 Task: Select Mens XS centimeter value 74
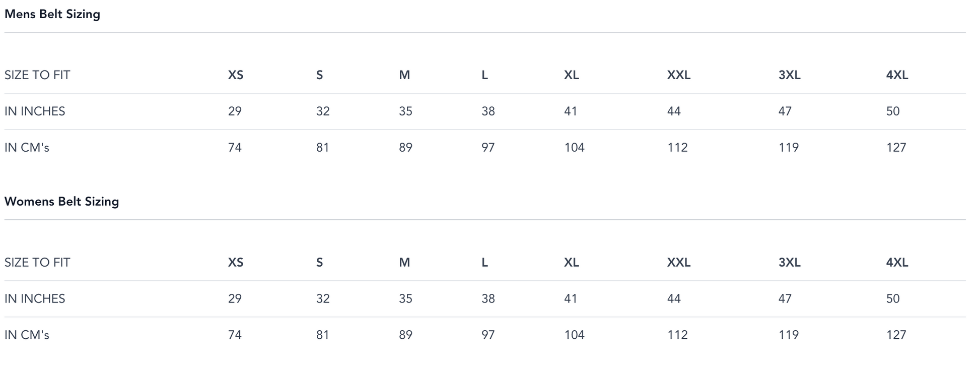(235, 148)
